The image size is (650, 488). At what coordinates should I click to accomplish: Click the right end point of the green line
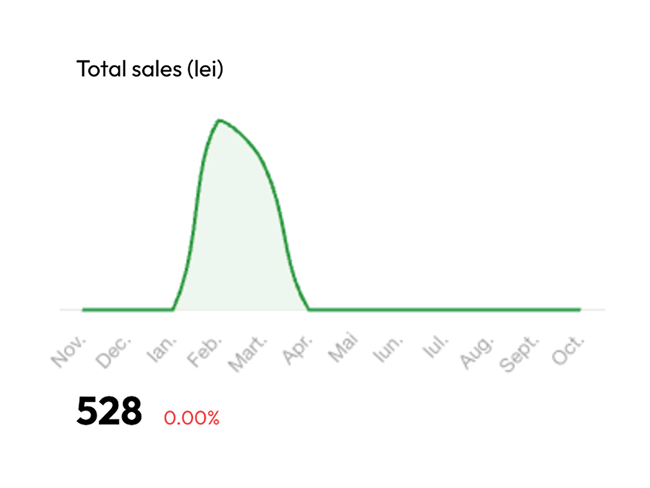tap(579, 310)
